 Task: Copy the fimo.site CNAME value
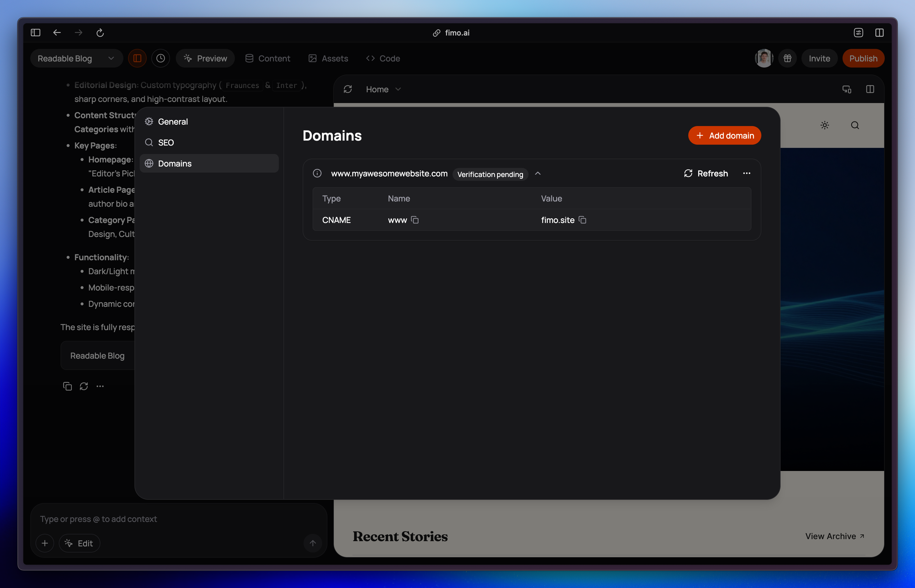pyautogui.click(x=583, y=220)
